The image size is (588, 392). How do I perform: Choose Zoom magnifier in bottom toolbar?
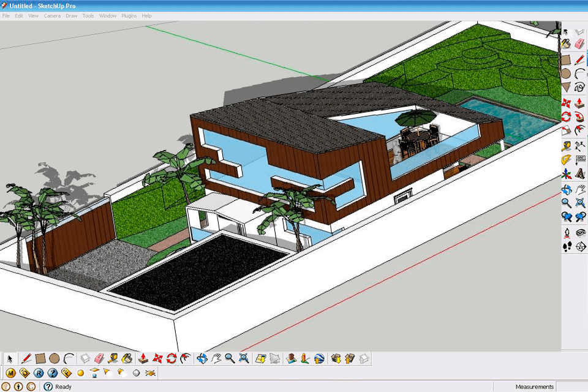(x=230, y=358)
